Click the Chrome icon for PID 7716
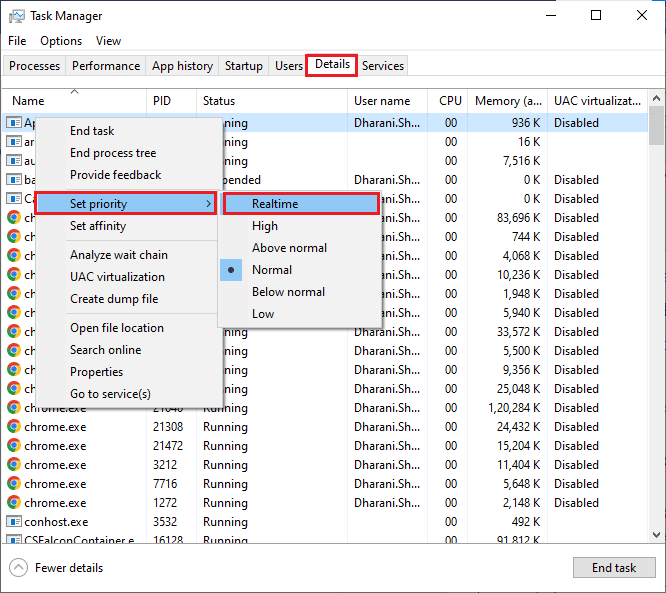Image resolution: width=666 pixels, height=593 pixels. (14, 484)
